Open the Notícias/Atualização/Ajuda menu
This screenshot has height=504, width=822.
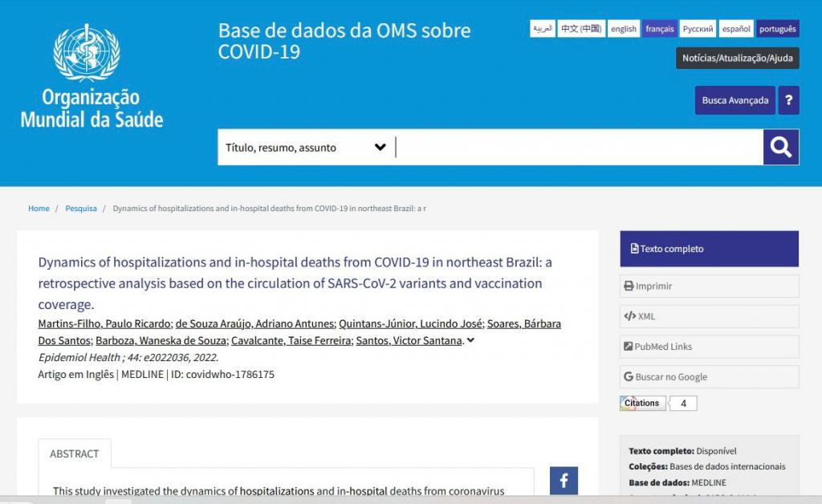(x=737, y=59)
